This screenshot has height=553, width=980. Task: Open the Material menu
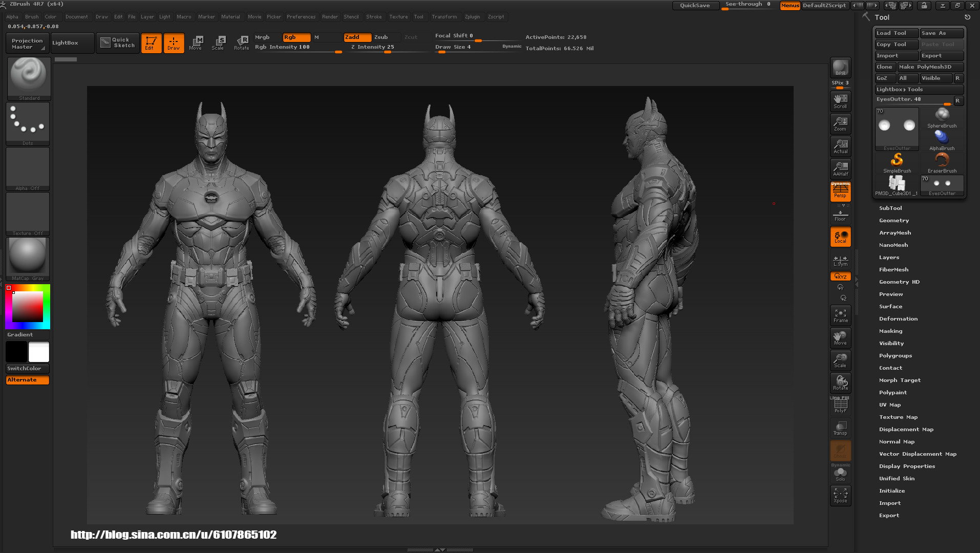230,17
